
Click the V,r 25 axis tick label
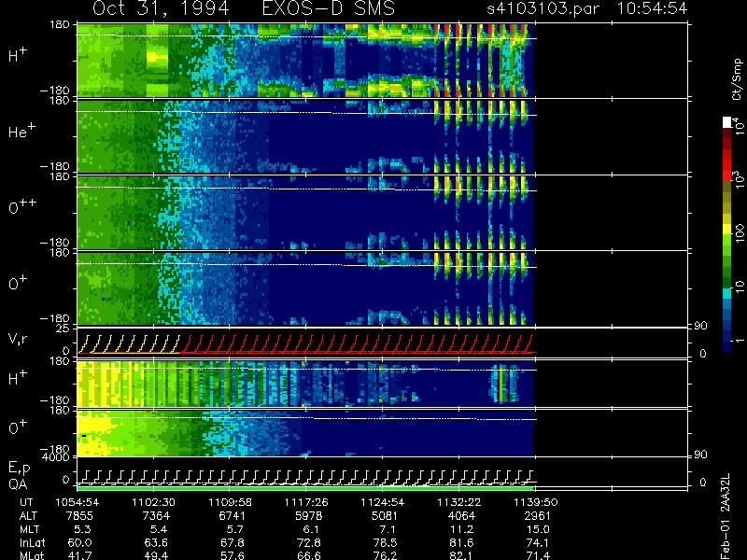[x=63, y=329]
